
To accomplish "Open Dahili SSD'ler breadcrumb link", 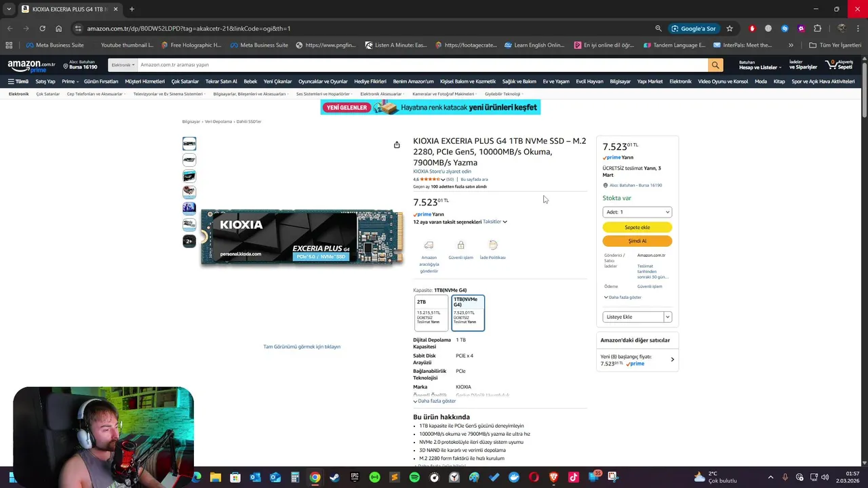I will click(249, 121).
